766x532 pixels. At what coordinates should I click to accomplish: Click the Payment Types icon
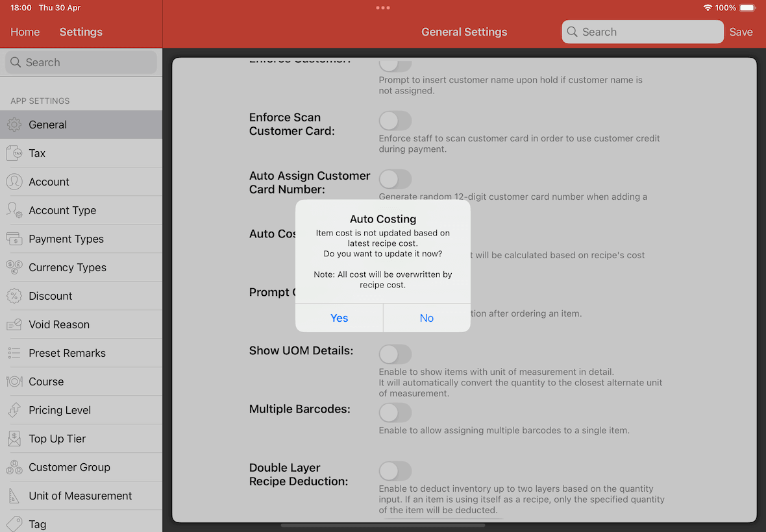pyautogui.click(x=14, y=239)
